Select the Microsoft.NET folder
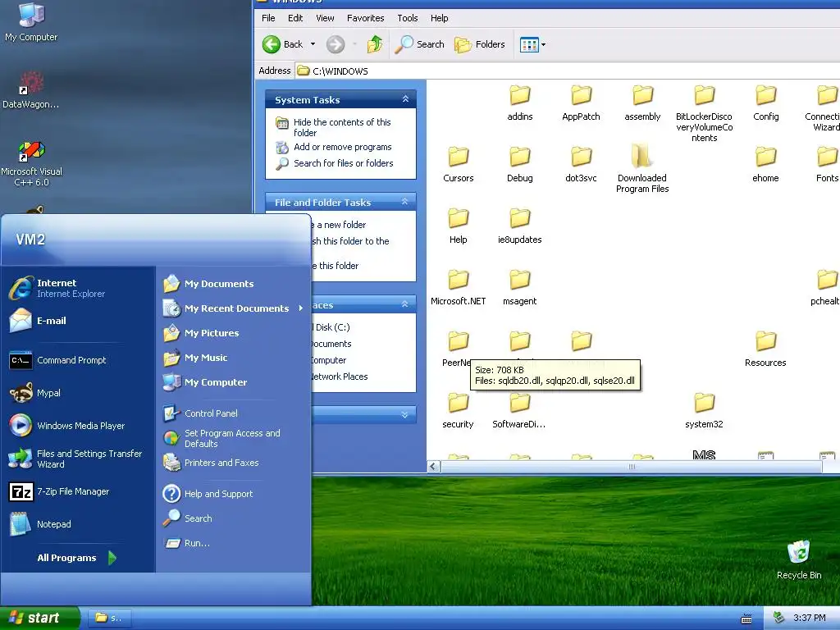The image size is (840, 630). pos(458,288)
